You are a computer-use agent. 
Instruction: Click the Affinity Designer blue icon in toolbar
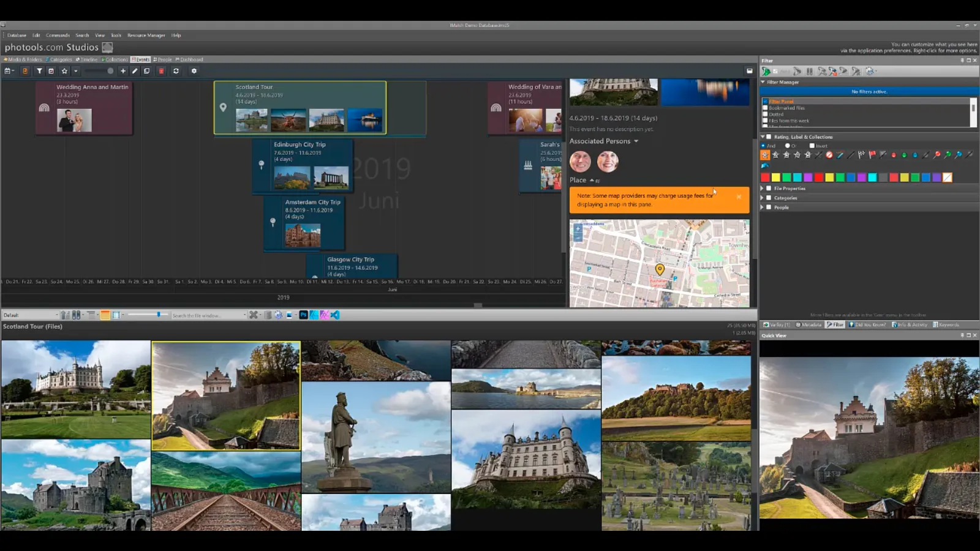314,315
